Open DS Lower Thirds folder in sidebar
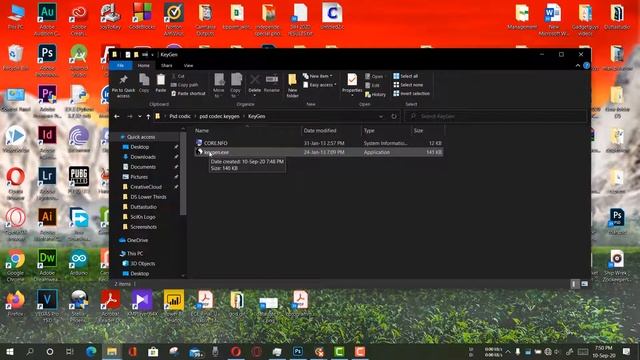The height and width of the screenshot is (360, 640). [148, 197]
